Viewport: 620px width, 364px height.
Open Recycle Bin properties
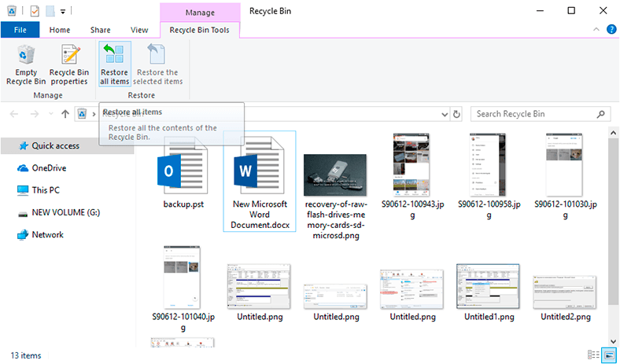pos(69,65)
